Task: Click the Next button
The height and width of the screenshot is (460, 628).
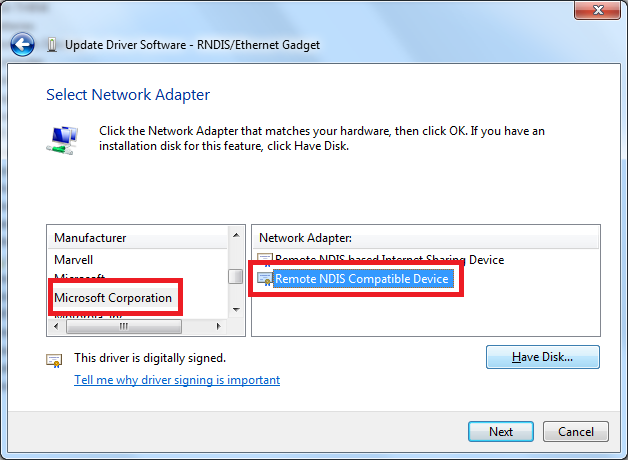Action: point(501,432)
